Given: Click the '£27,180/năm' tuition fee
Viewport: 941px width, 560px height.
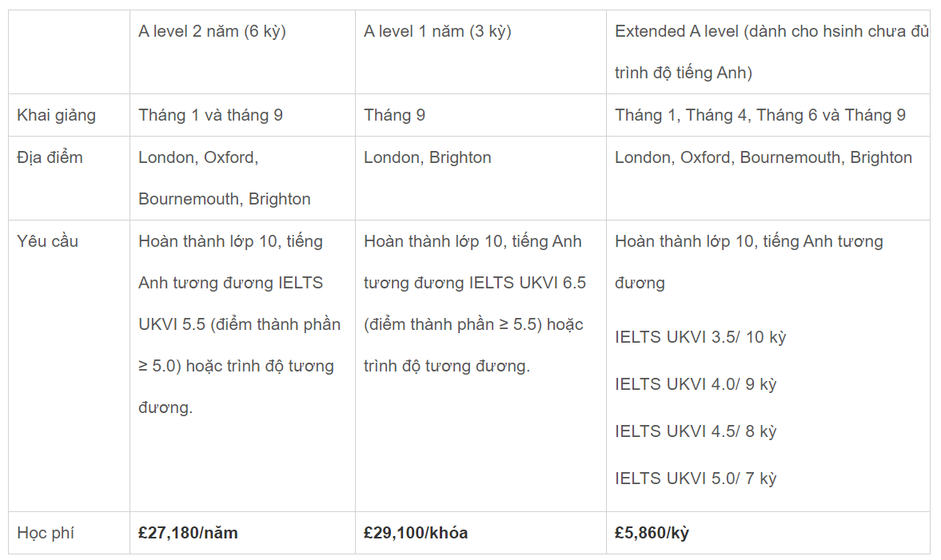Looking at the screenshot, I should pos(188,533).
